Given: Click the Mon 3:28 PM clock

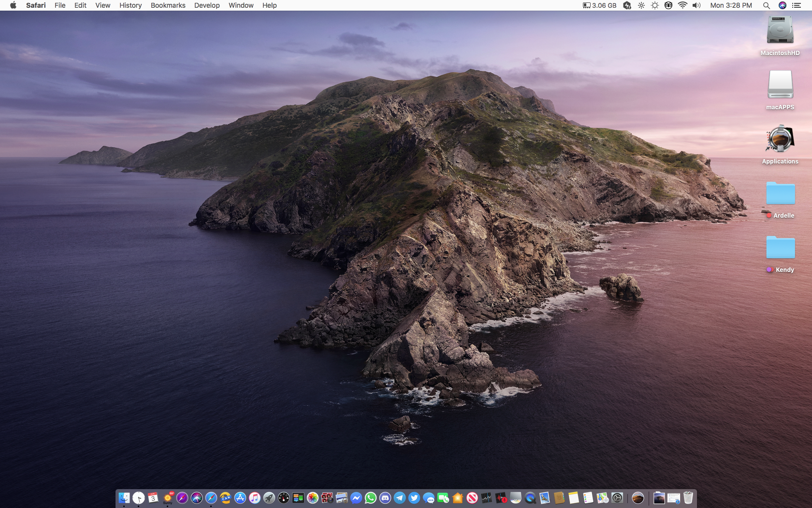Looking at the screenshot, I should (731, 5).
